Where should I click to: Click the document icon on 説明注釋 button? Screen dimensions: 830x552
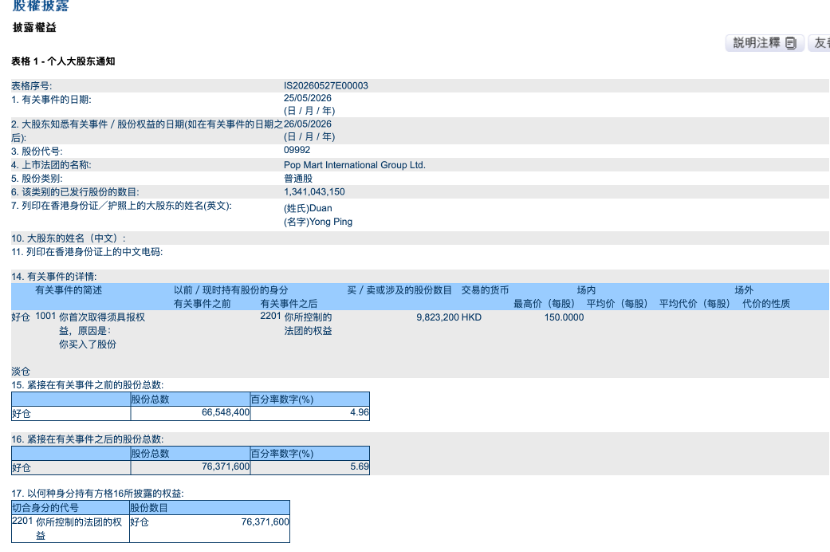click(791, 43)
